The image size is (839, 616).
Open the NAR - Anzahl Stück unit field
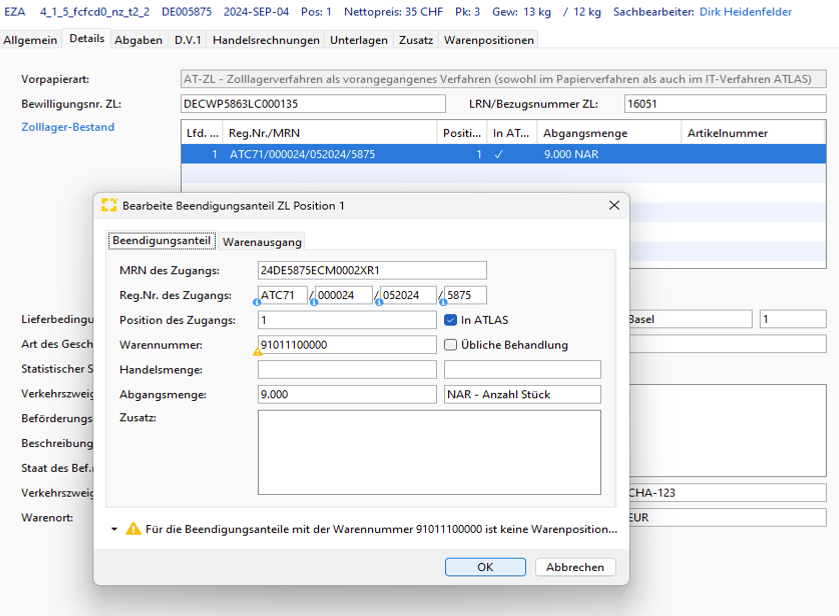pos(522,394)
